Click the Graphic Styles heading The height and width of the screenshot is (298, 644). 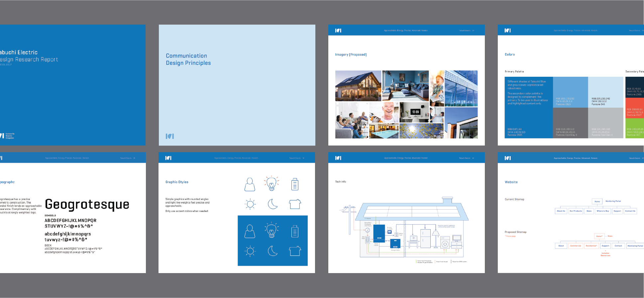[x=177, y=182]
